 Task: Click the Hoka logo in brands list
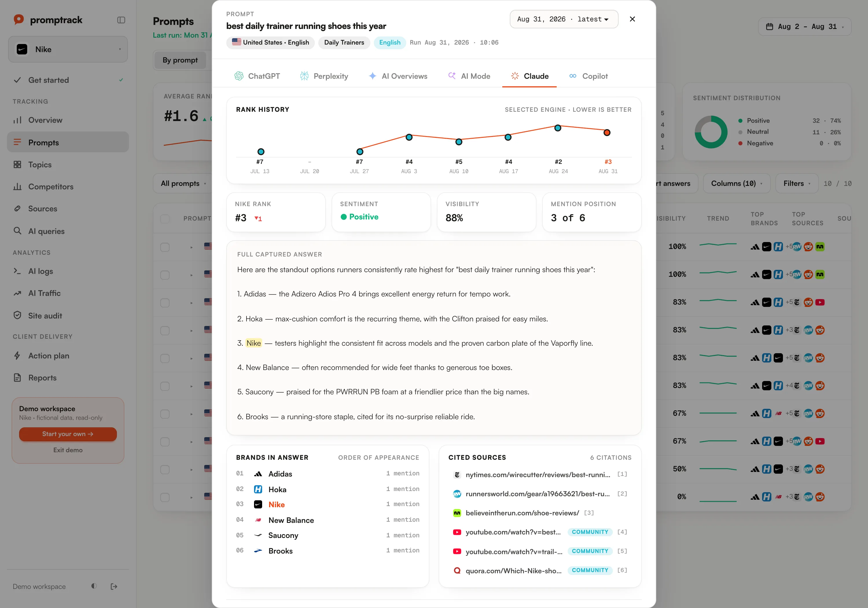(258, 489)
